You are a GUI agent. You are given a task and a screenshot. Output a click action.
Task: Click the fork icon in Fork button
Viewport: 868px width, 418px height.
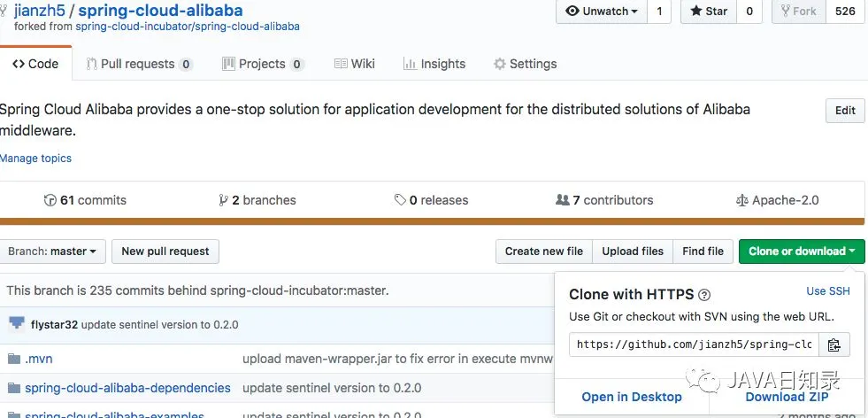pyautogui.click(x=785, y=12)
